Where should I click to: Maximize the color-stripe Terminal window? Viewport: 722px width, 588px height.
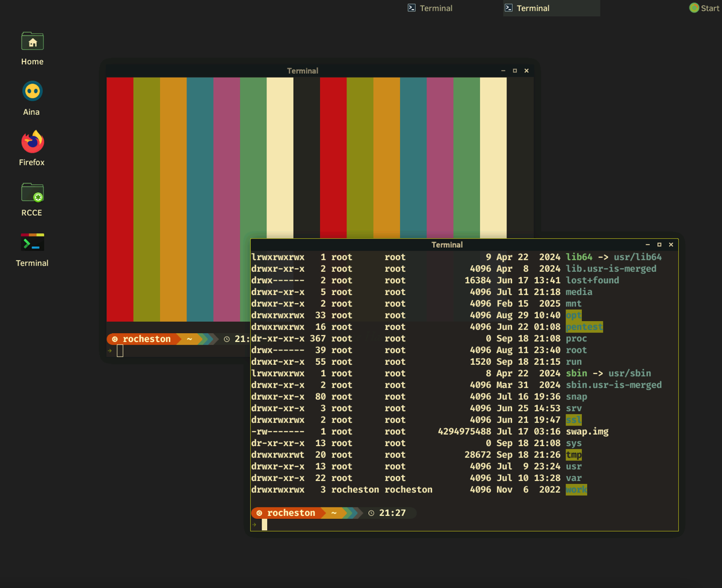click(x=514, y=71)
